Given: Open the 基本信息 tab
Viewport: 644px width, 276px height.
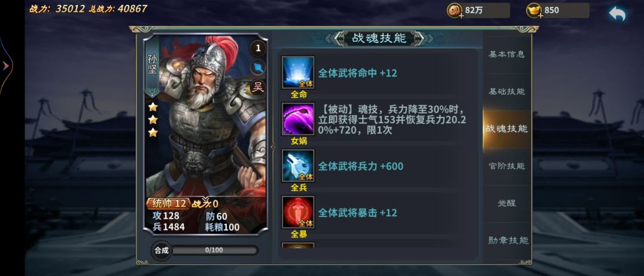Looking at the screenshot, I should tap(506, 54).
